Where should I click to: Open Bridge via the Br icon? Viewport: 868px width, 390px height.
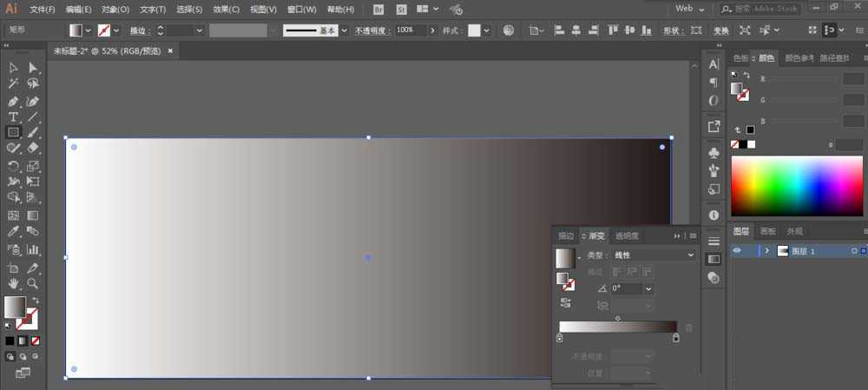[x=378, y=9]
